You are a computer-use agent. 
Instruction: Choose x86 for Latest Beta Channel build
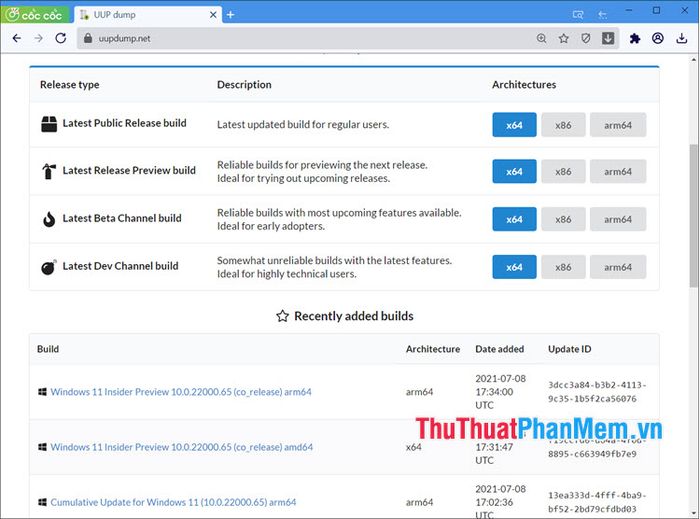[x=563, y=219]
